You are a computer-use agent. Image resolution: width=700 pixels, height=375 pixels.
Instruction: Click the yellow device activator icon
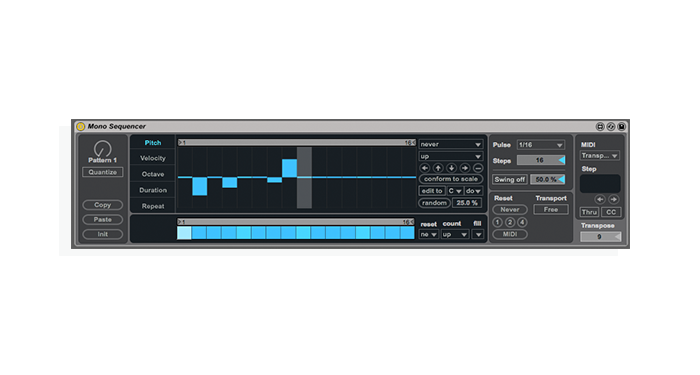[x=80, y=126]
